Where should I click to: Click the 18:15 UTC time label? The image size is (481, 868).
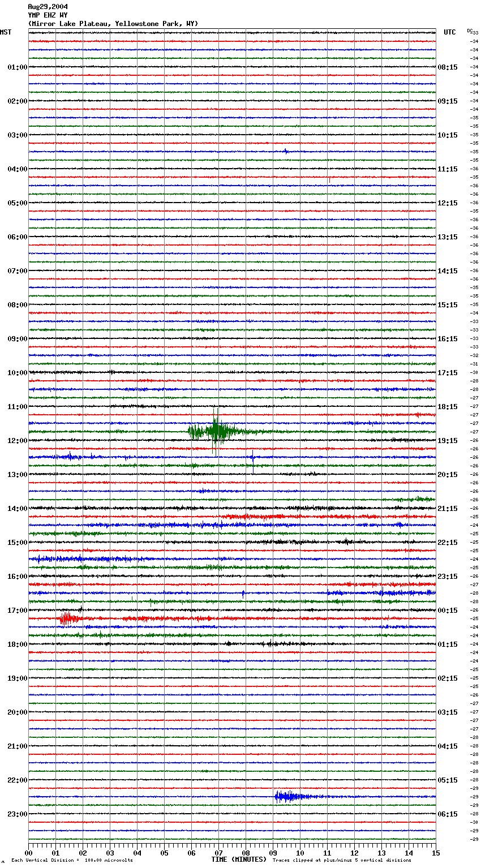pos(448,407)
